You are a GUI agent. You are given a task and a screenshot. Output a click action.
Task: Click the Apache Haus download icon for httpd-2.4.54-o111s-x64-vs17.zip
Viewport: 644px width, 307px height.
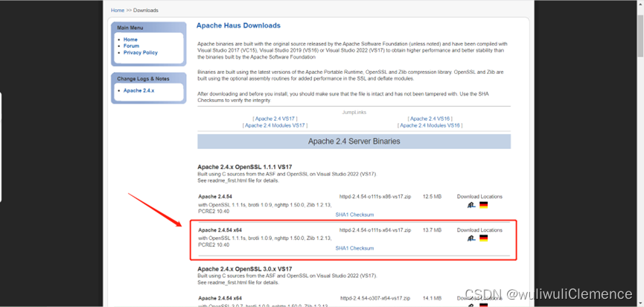coord(471,238)
